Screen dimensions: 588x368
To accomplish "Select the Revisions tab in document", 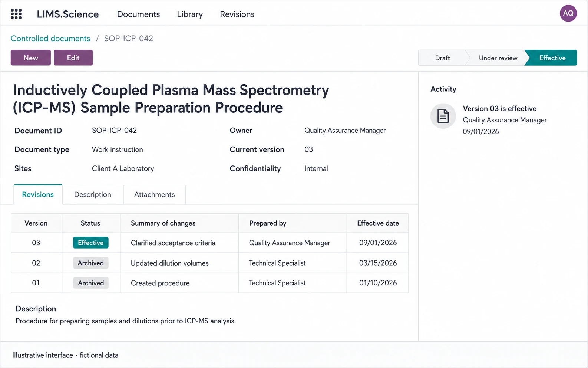I will pos(38,195).
